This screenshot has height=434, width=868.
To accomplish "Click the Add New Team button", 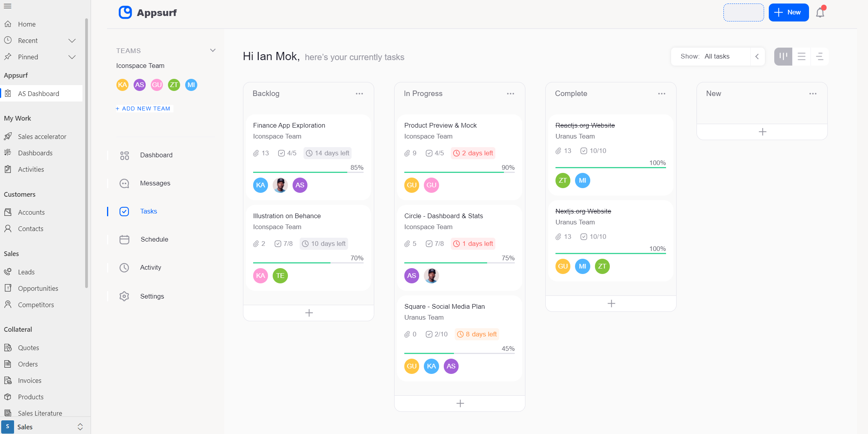I will [x=143, y=108].
